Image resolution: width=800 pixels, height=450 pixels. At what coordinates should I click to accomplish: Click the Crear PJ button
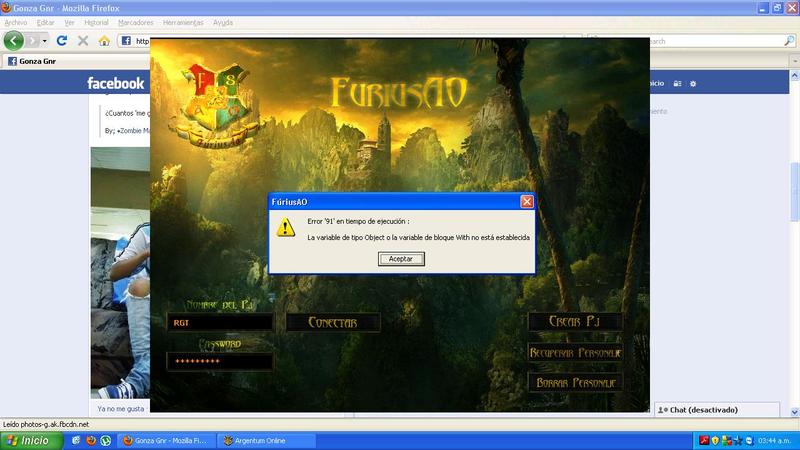click(x=574, y=321)
